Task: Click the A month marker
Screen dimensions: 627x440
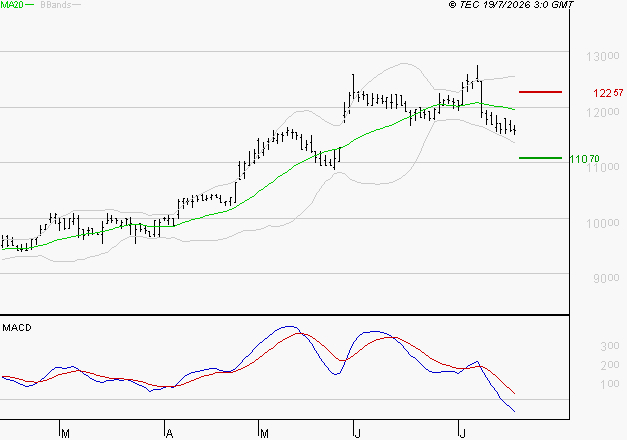Action: pos(170,434)
